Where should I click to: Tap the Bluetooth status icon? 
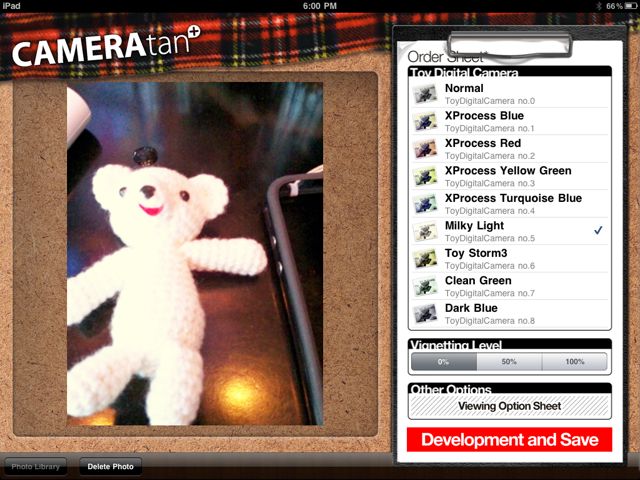(x=599, y=6)
